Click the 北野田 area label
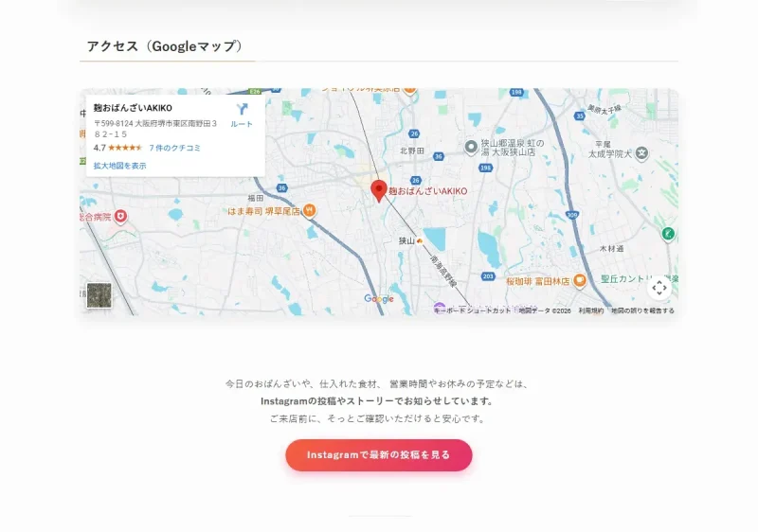758x532 pixels. point(412,151)
